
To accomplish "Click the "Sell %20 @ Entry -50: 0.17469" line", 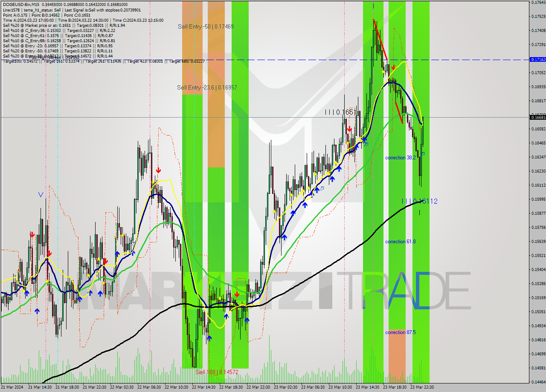I will [58, 51].
